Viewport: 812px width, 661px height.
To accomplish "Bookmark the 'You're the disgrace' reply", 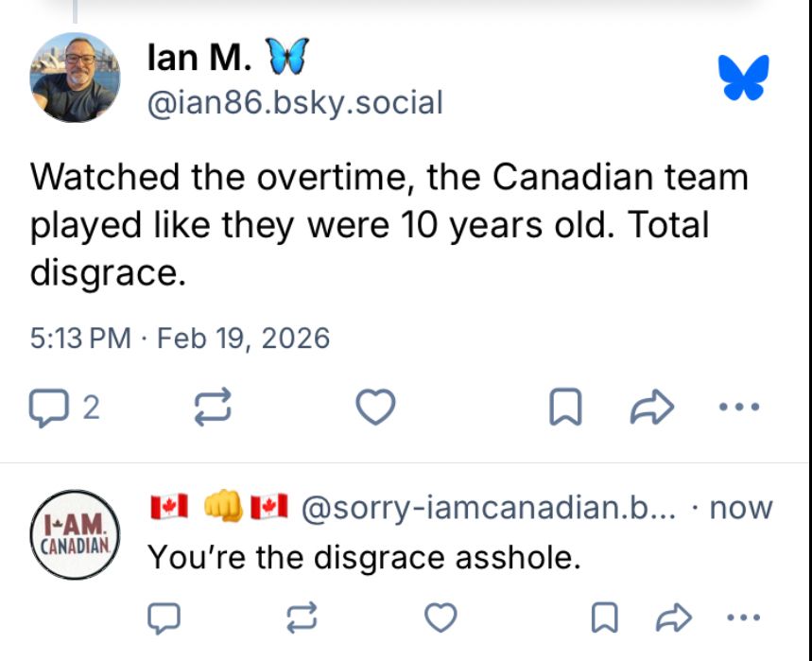I will (x=603, y=618).
